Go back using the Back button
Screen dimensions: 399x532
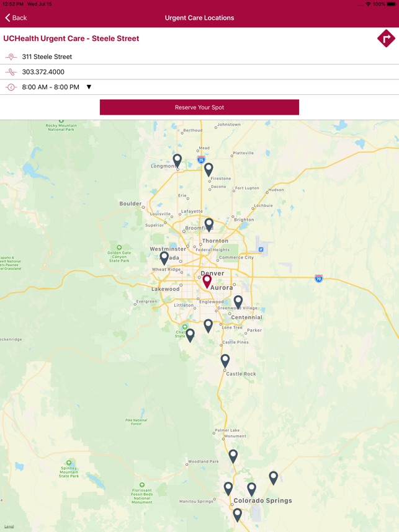(x=16, y=17)
